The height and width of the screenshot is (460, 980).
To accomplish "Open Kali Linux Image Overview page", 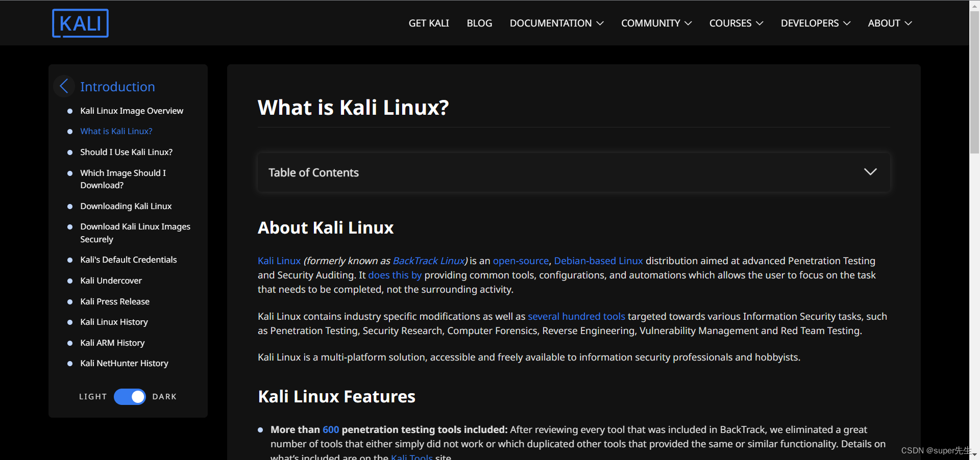I will pos(132,111).
